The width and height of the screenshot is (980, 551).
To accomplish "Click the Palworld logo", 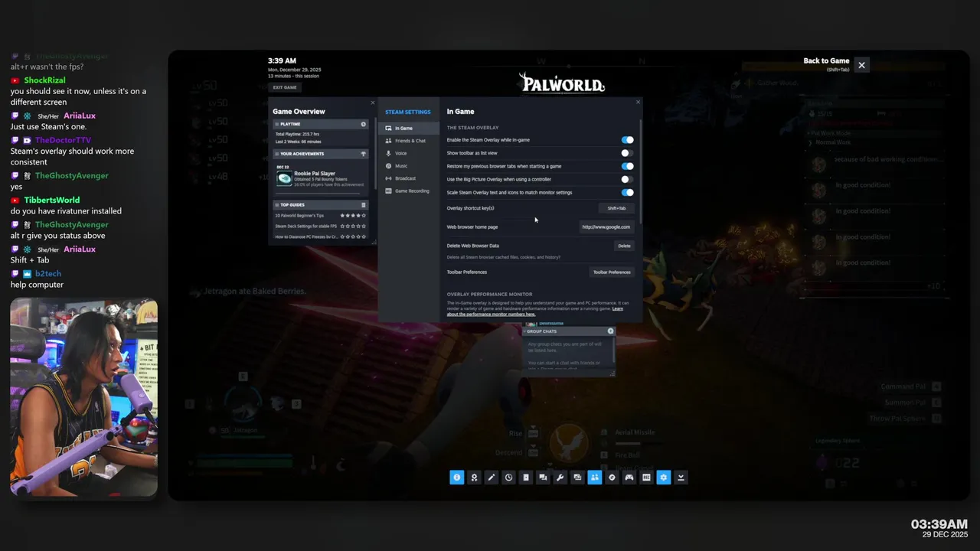I will [561, 83].
